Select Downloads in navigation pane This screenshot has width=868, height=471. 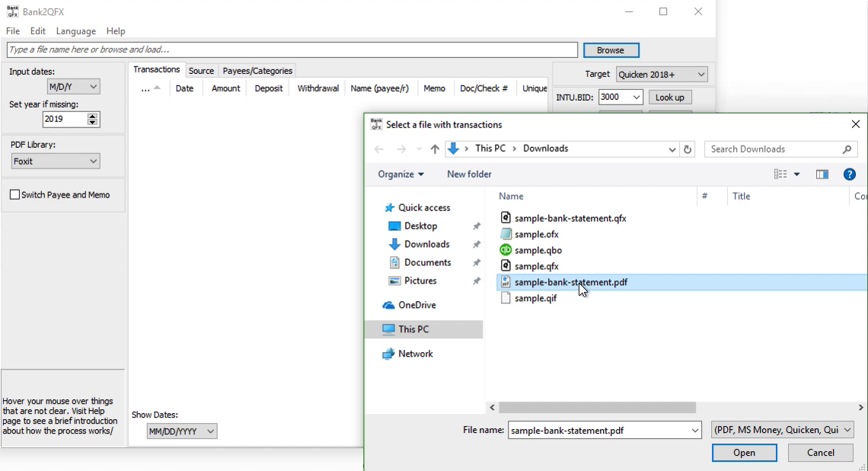[419, 245]
